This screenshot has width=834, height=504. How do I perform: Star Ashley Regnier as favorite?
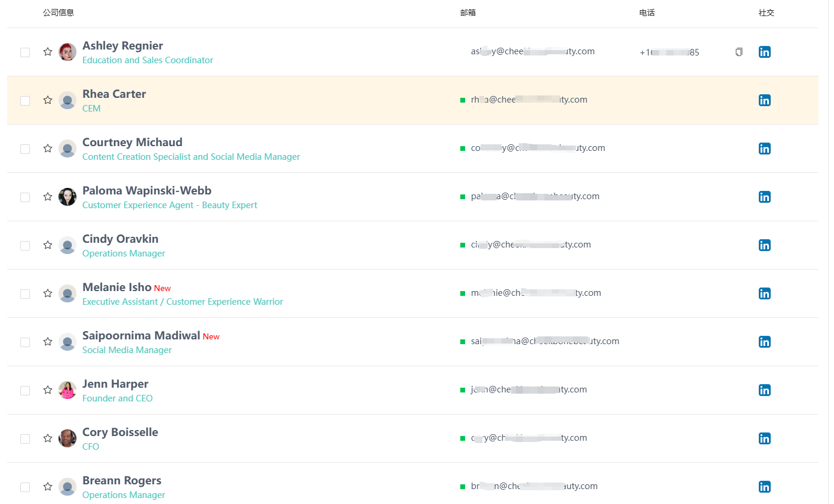(x=48, y=52)
